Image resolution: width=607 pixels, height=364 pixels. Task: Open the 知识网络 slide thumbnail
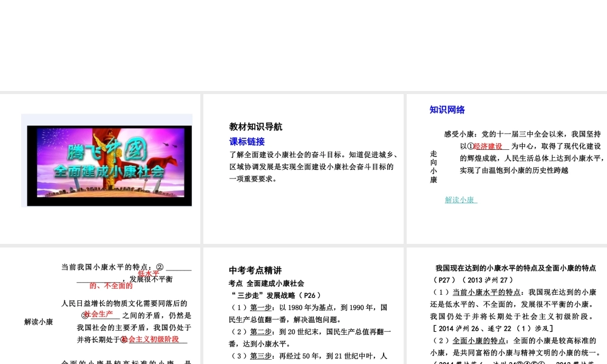pyautogui.click(x=507, y=169)
